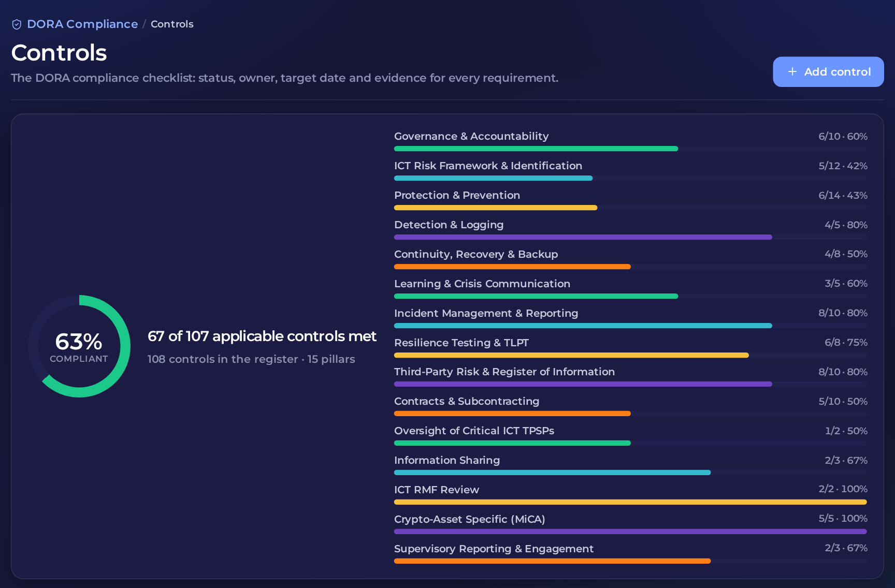Image resolution: width=895 pixels, height=588 pixels.
Task: Open Supervisory Reporting & Engagement pillar
Action: coord(494,549)
